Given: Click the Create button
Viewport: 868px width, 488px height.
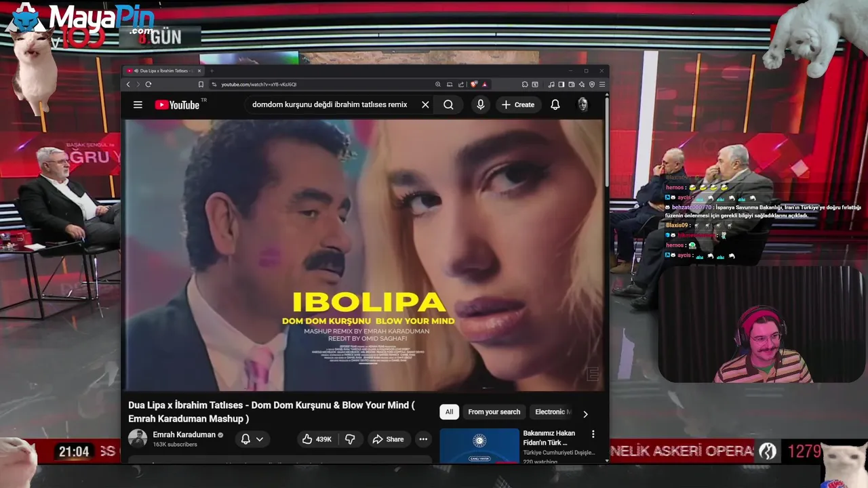Looking at the screenshot, I should pyautogui.click(x=518, y=104).
